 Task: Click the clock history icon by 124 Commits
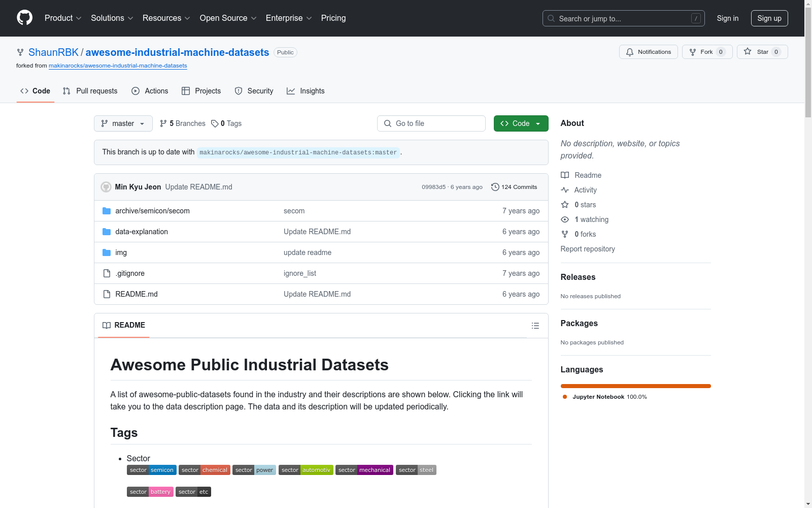tap(495, 187)
